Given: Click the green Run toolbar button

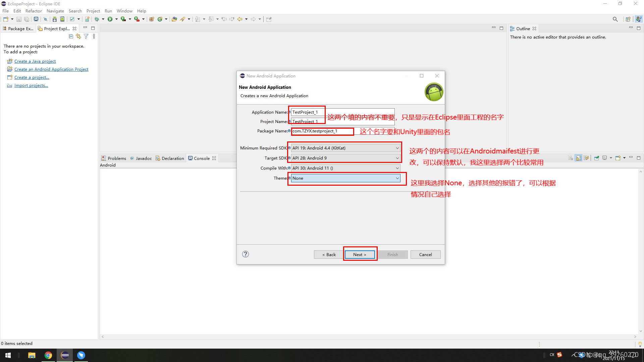Looking at the screenshot, I should 110,19.
